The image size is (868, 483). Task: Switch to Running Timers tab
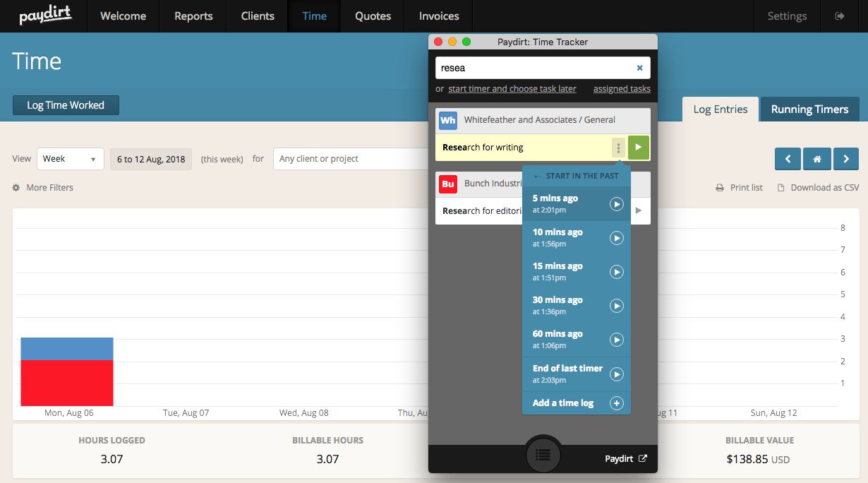tap(809, 109)
